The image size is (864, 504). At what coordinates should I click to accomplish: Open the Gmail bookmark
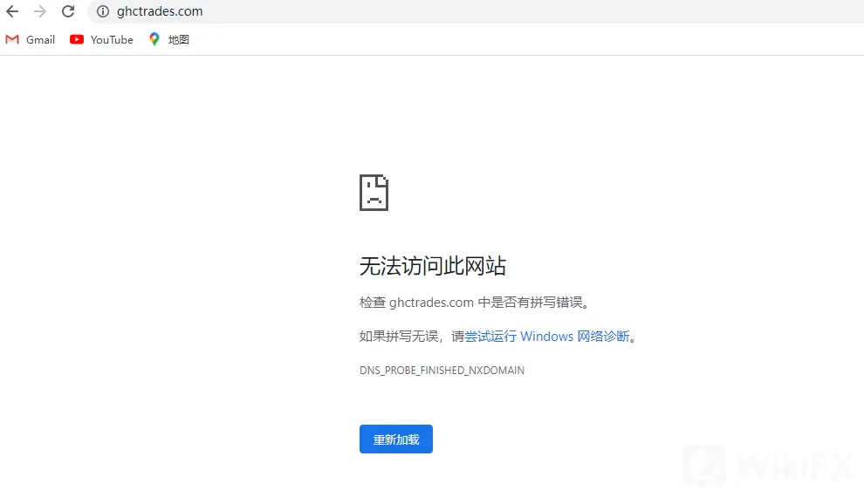31,39
